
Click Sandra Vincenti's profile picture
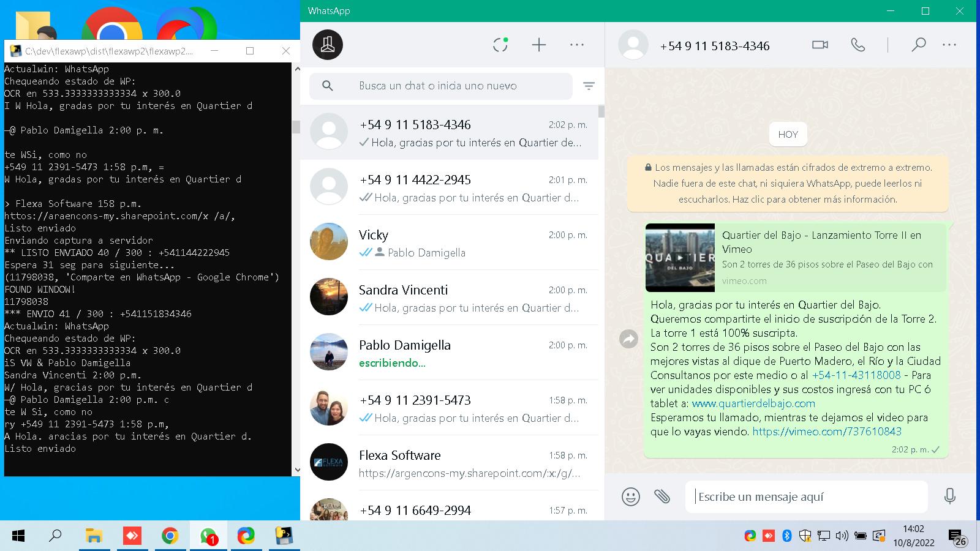pyautogui.click(x=329, y=297)
